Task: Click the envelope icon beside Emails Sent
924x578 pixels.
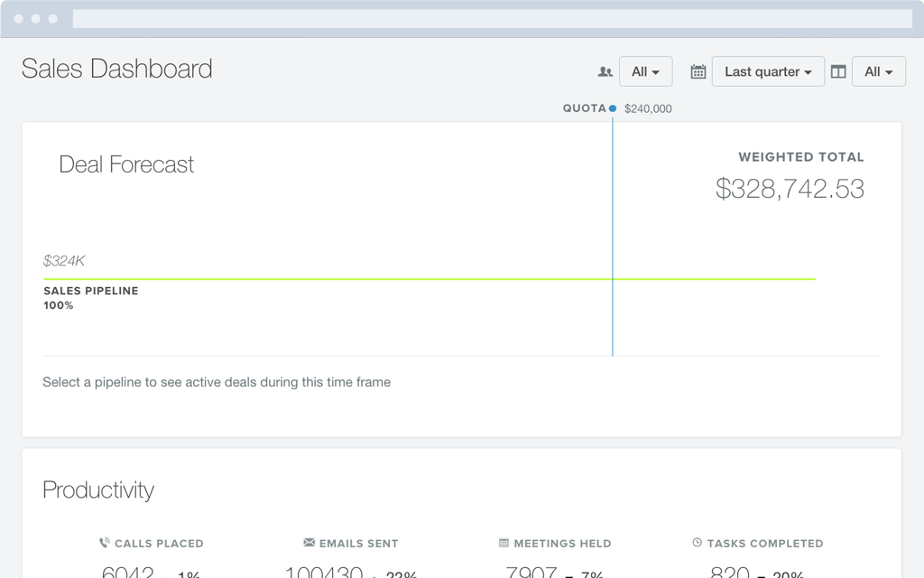Action: (310, 543)
